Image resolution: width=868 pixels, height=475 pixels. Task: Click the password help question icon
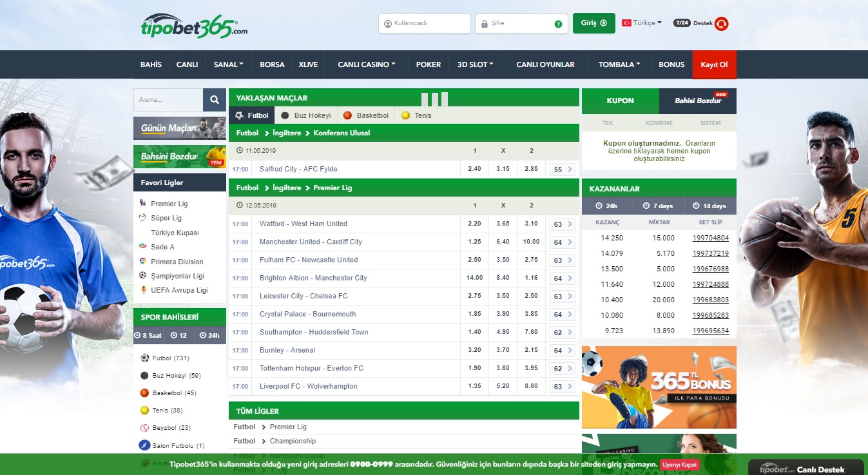[x=558, y=24]
